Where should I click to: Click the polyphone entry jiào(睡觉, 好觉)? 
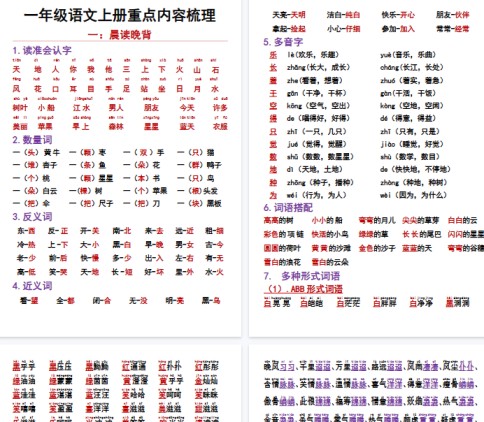(412, 144)
